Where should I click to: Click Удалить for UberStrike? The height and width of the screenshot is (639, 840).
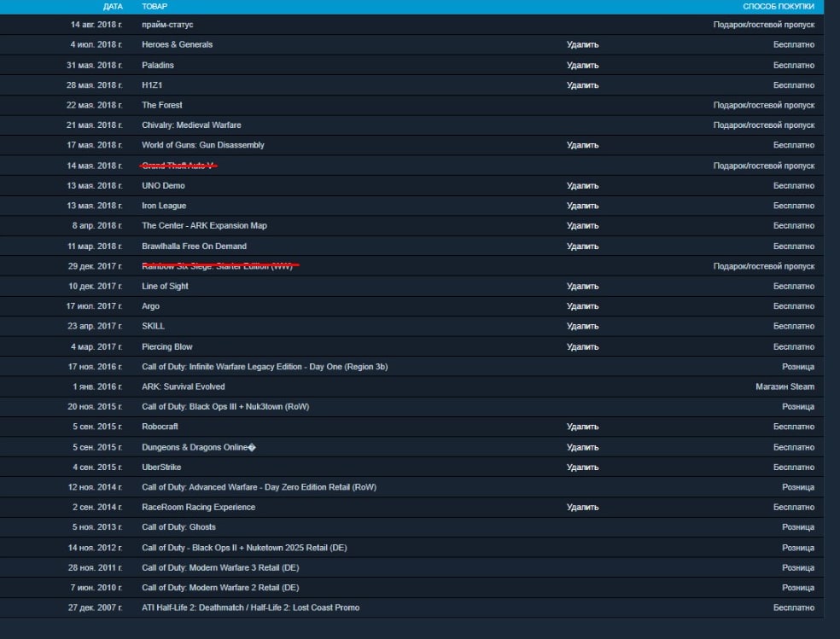coord(582,468)
